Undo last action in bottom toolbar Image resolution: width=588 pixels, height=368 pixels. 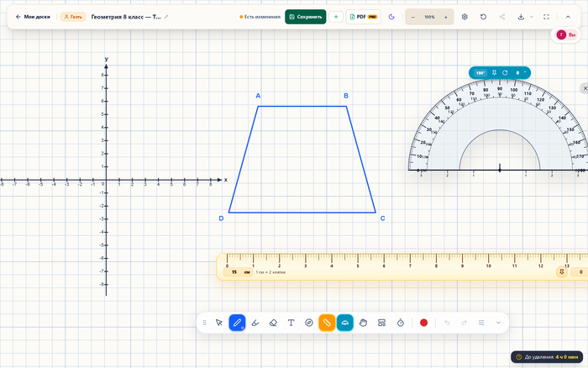click(447, 323)
